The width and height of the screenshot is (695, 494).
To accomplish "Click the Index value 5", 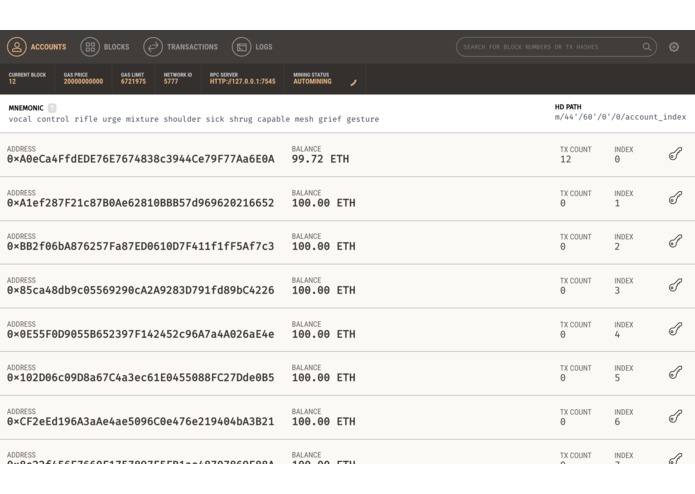I will click(617, 378).
